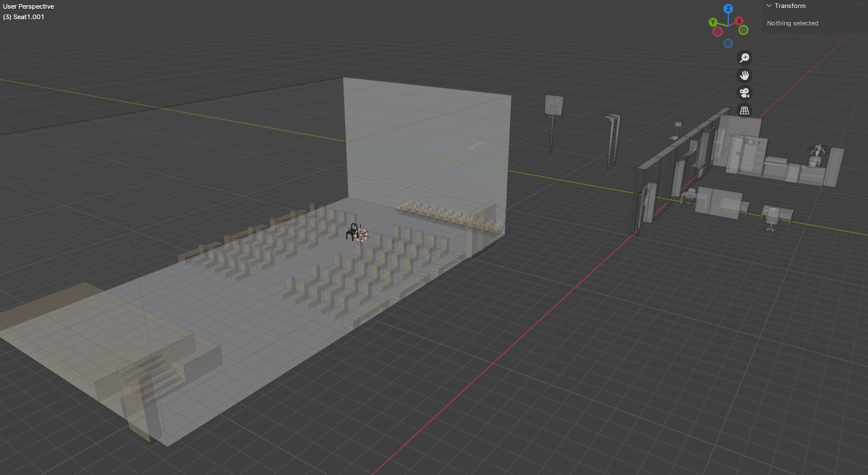
Task: Click the 'User Perspective' viewport label
Action: click(x=28, y=6)
